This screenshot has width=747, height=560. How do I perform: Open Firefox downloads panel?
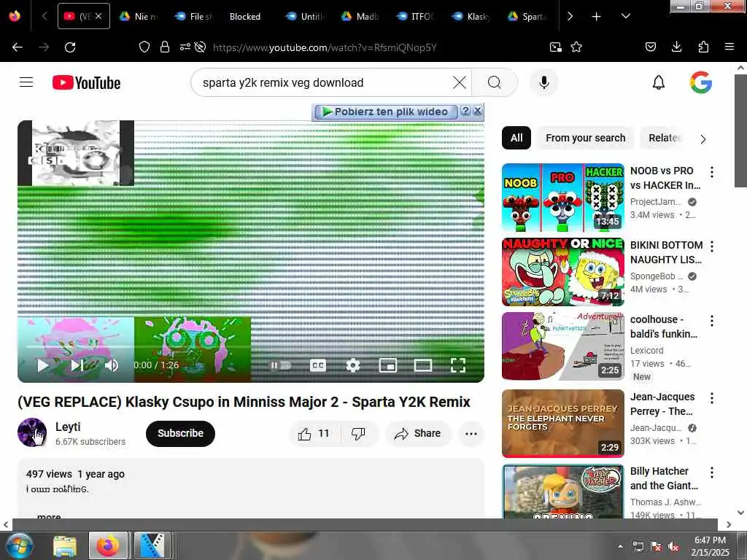[676, 47]
